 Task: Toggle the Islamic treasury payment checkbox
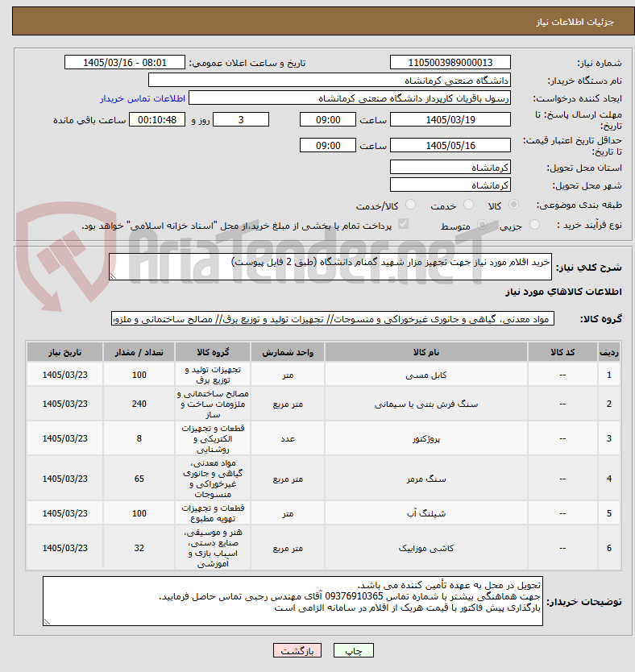coord(403,224)
